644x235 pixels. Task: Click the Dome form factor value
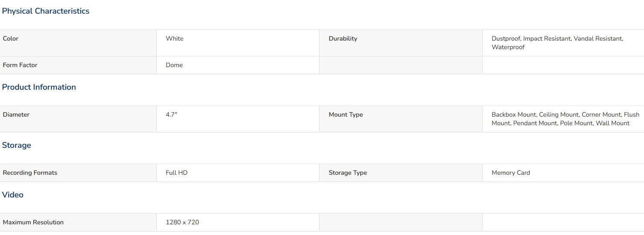(174, 65)
